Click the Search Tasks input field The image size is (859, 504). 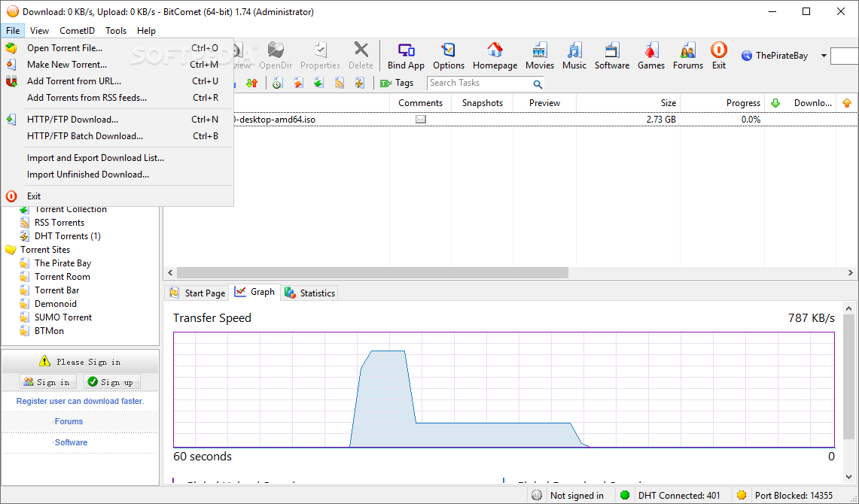click(x=480, y=83)
